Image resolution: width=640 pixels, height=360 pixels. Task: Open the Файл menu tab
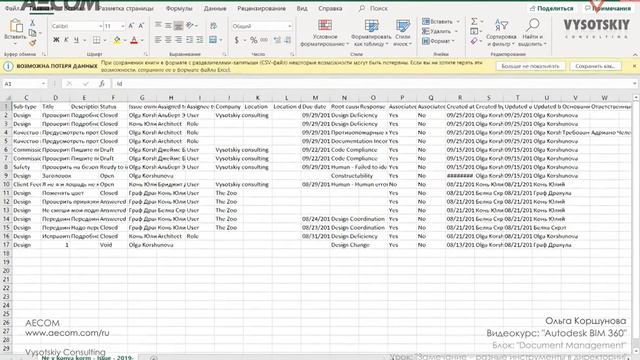[11, 8]
